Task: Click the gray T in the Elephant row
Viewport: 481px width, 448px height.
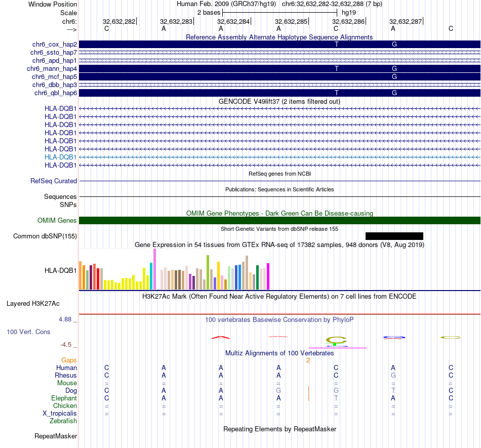Action: [x=336, y=398]
